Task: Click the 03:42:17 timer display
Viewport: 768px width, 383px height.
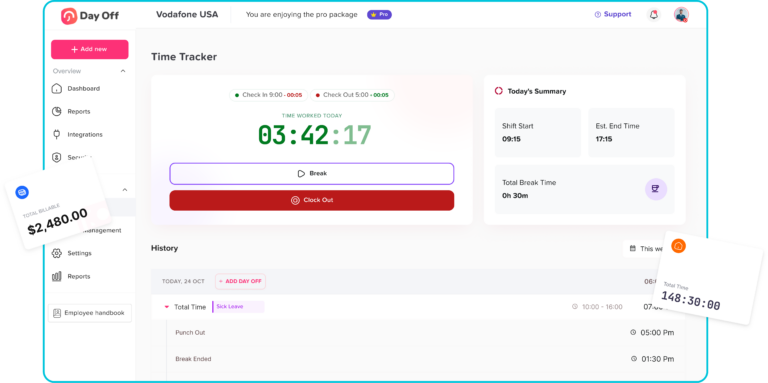Action: [314, 136]
